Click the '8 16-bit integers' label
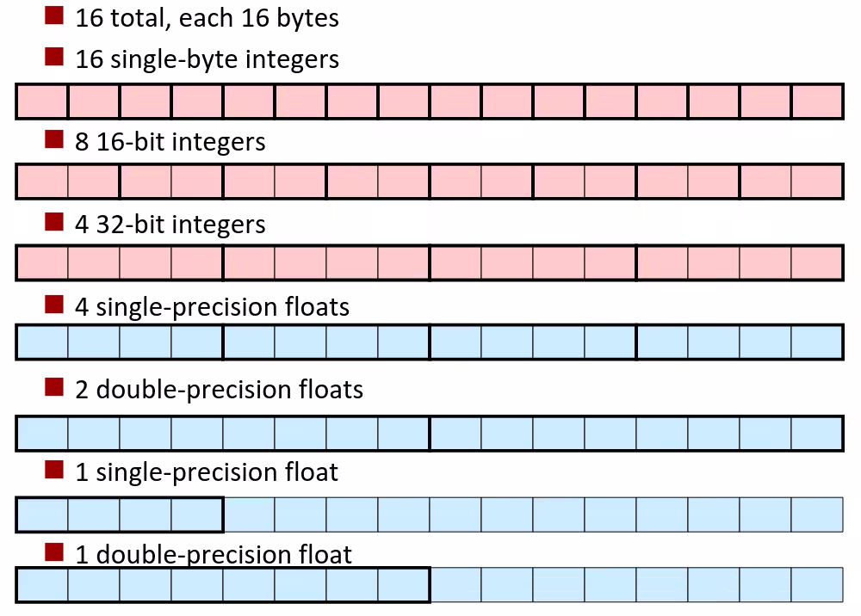Image resolution: width=861 pixels, height=616 pixels. pos(170,142)
